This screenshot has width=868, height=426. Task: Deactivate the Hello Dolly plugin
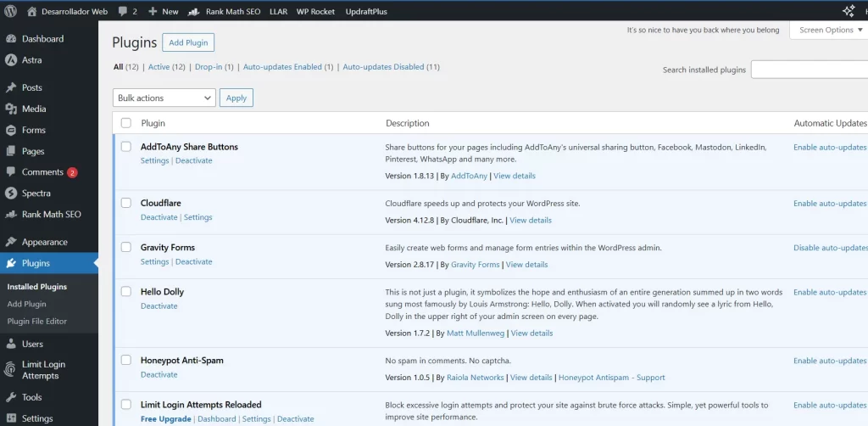click(159, 305)
